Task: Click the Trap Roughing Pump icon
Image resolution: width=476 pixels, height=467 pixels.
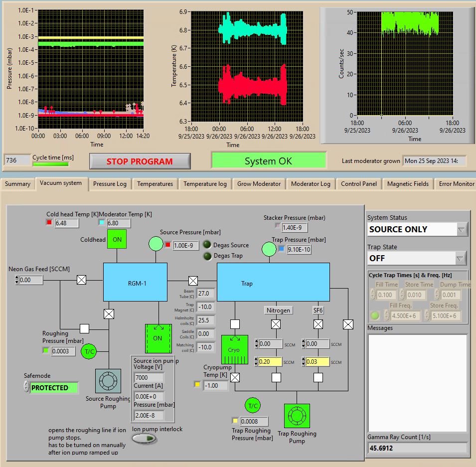Action: pyautogui.click(x=297, y=416)
